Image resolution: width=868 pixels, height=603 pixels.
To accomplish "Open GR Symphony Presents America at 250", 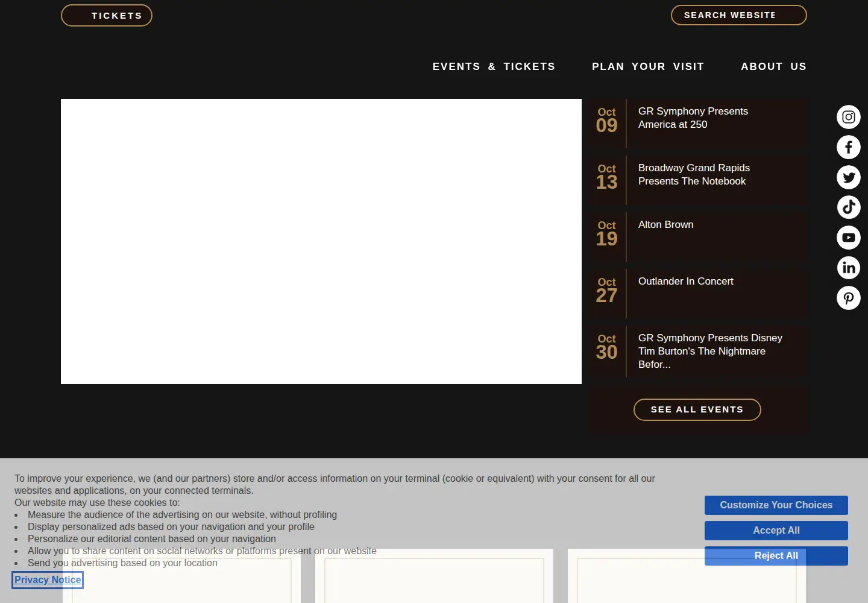I will click(693, 118).
